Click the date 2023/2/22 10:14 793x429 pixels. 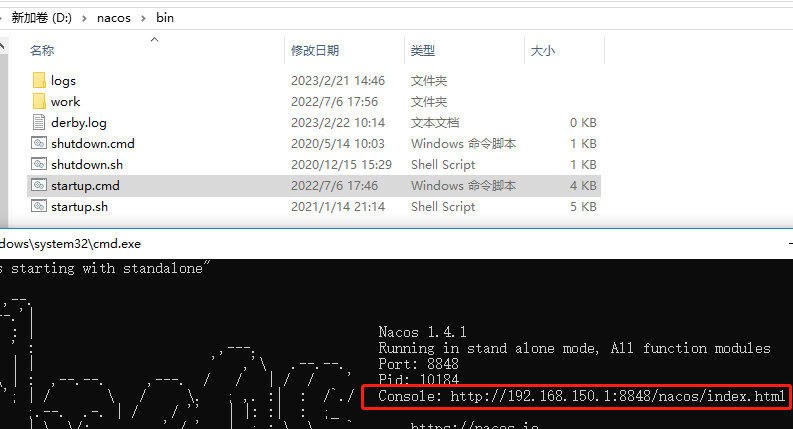click(338, 122)
